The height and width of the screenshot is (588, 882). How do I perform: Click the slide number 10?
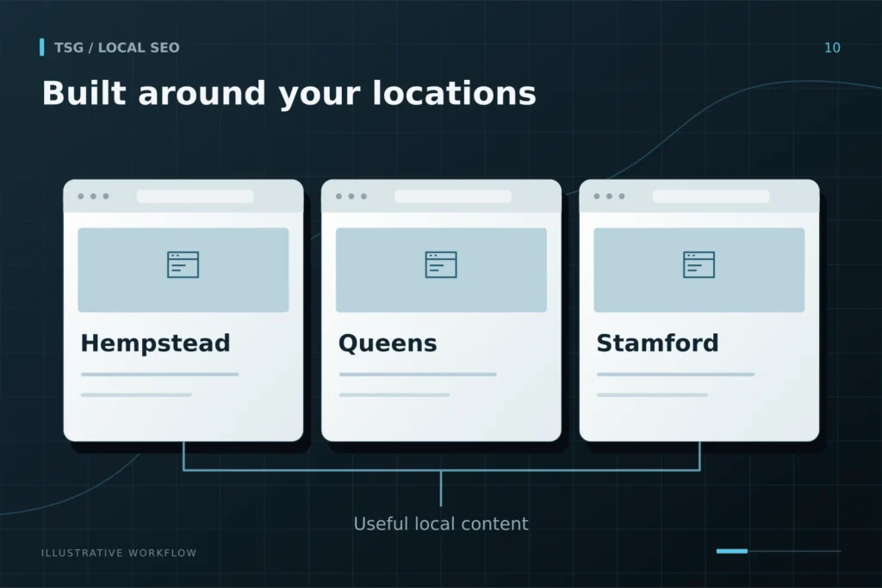point(832,48)
